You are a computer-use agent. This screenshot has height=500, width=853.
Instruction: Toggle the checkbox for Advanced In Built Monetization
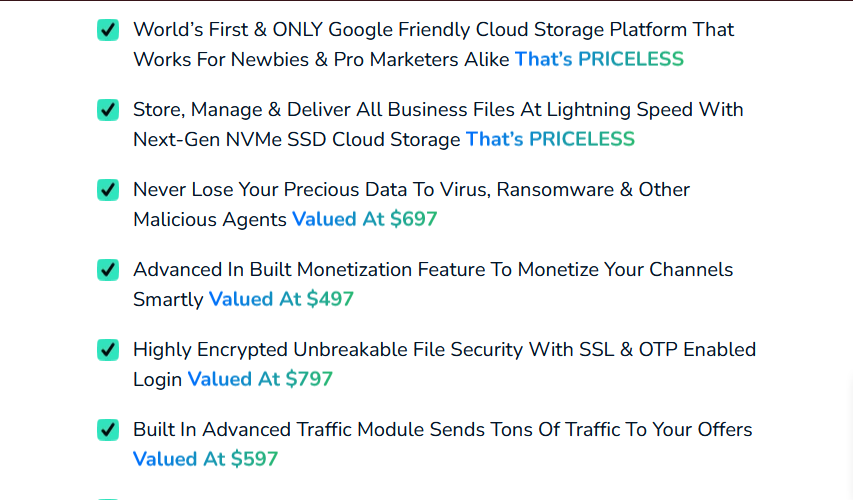pyautogui.click(x=108, y=270)
